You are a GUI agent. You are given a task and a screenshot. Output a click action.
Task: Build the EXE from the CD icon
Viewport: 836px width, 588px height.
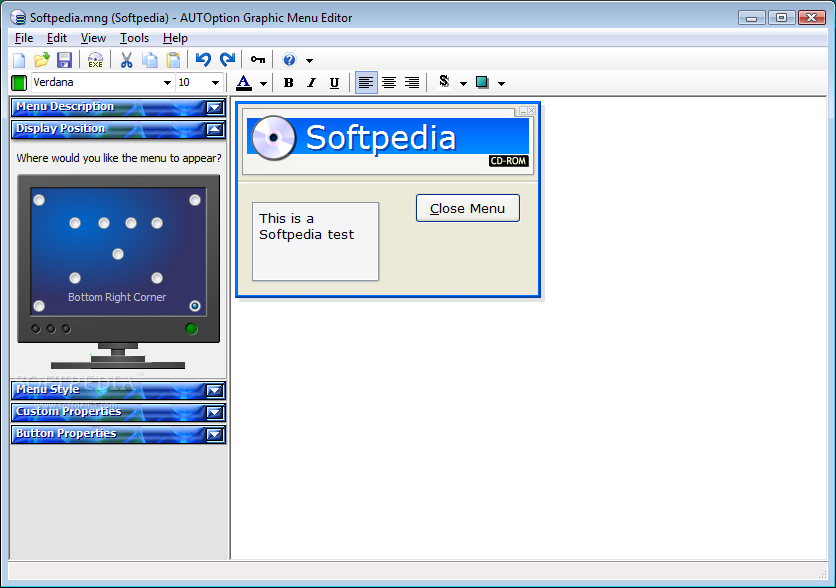pyautogui.click(x=95, y=60)
